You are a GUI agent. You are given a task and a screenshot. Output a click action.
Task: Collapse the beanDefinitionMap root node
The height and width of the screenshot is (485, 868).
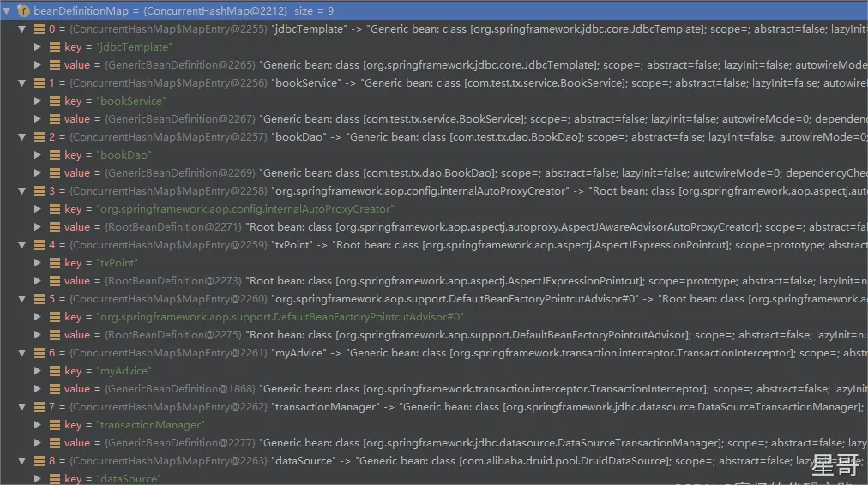click(x=7, y=11)
